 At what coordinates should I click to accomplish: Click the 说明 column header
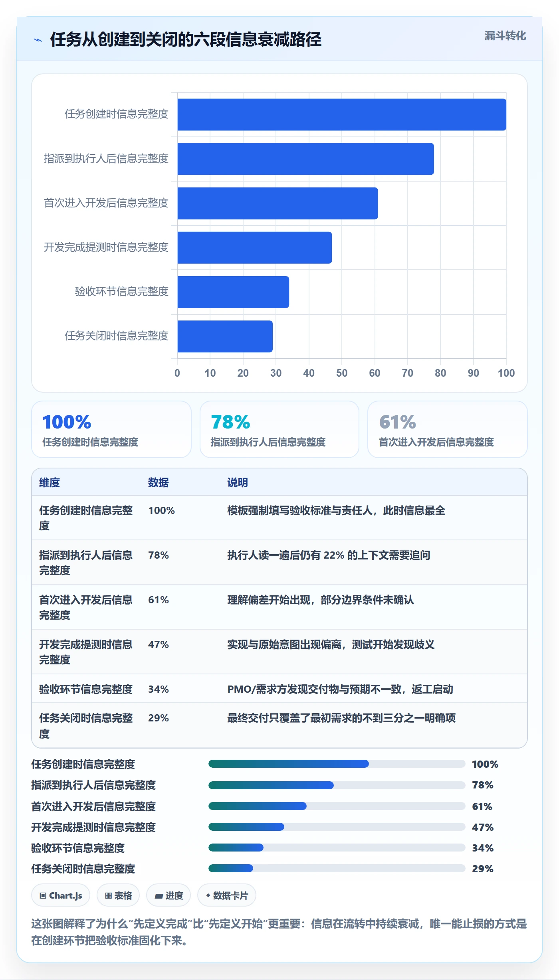point(238,482)
